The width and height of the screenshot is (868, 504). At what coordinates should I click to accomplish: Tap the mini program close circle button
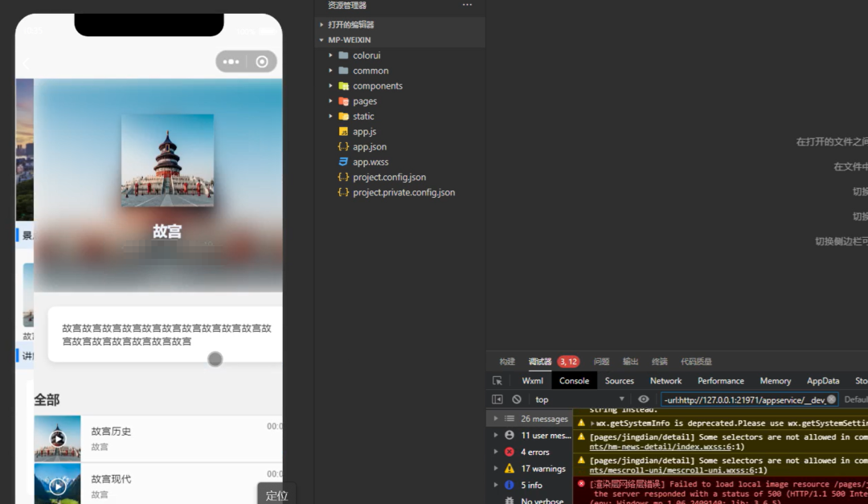click(262, 61)
